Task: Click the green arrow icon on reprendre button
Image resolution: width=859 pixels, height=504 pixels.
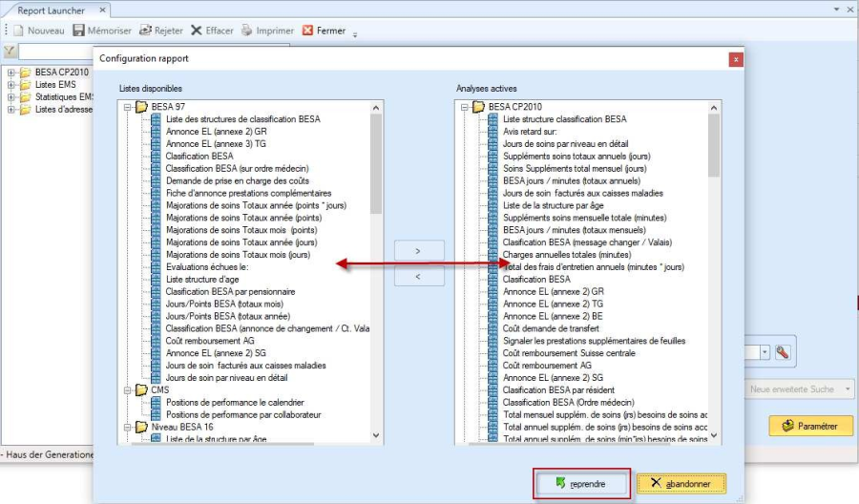Action: (x=560, y=483)
